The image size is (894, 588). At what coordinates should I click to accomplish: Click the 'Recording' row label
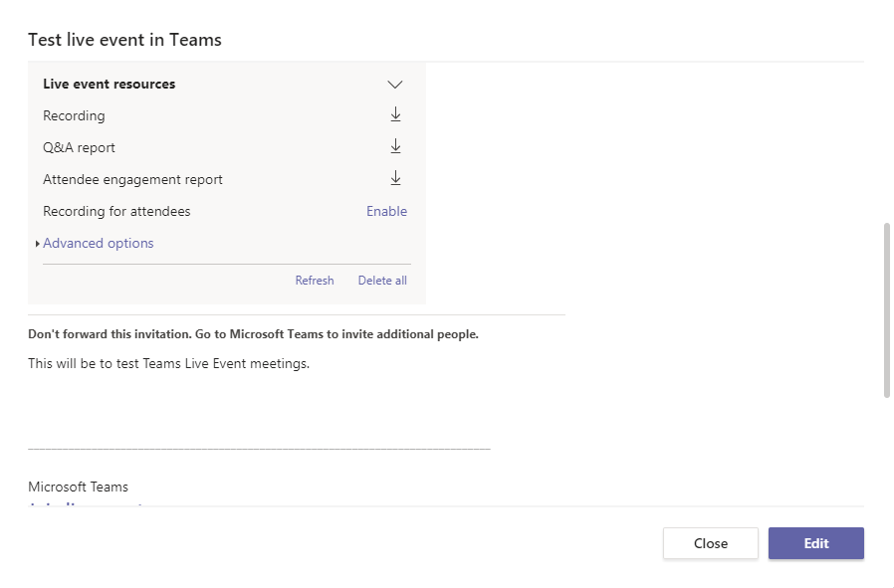pyautogui.click(x=74, y=115)
